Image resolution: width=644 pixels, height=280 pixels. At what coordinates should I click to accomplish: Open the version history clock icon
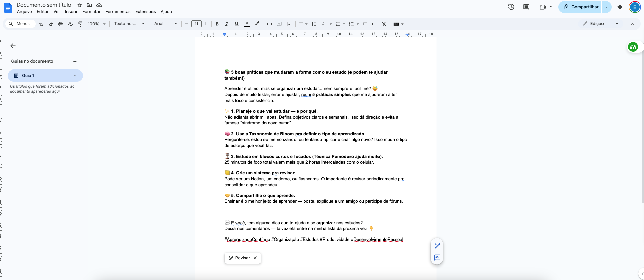511,7
